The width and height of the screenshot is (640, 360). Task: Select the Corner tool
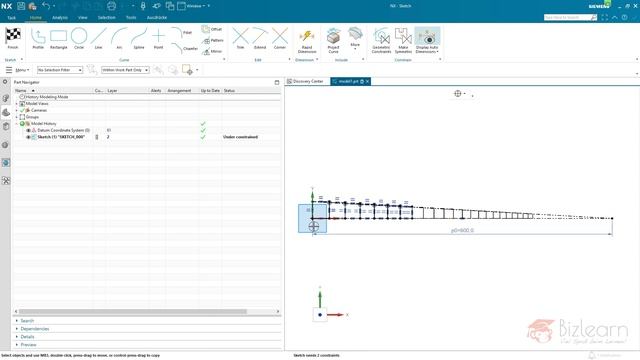coord(280,39)
